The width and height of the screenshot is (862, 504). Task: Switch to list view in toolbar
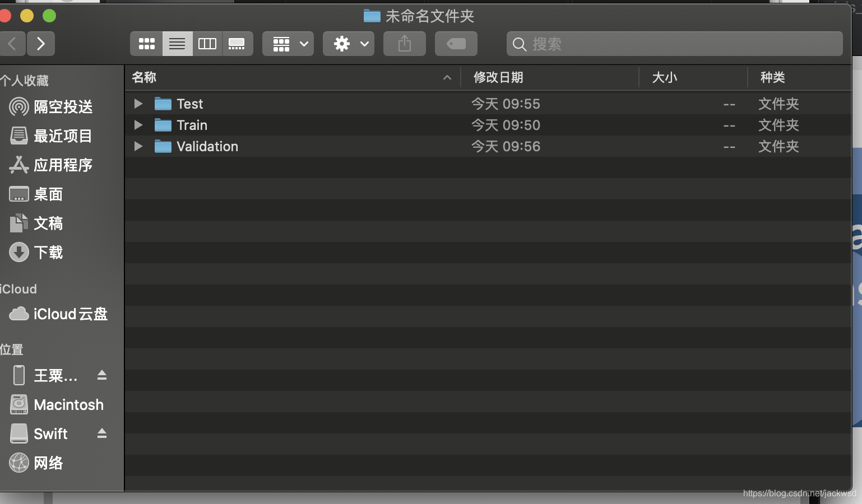177,44
